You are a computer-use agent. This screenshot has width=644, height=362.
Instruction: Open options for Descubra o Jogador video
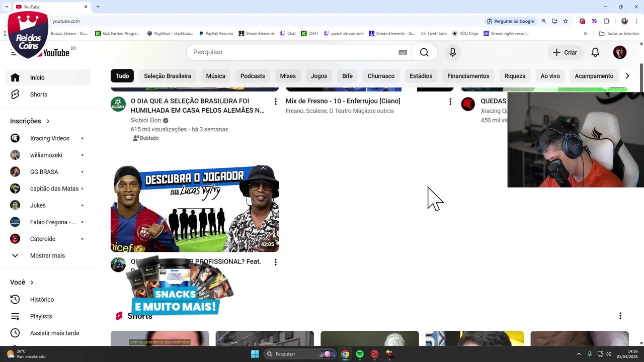pos(275,262)
